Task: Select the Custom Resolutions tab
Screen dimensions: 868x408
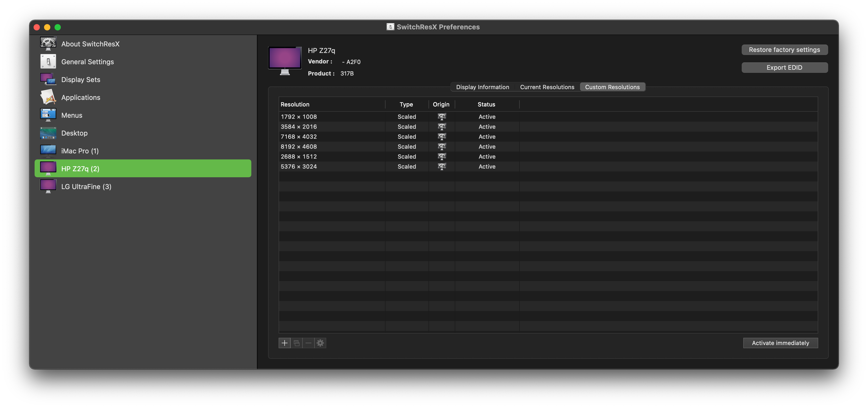Action: (612, 87)
